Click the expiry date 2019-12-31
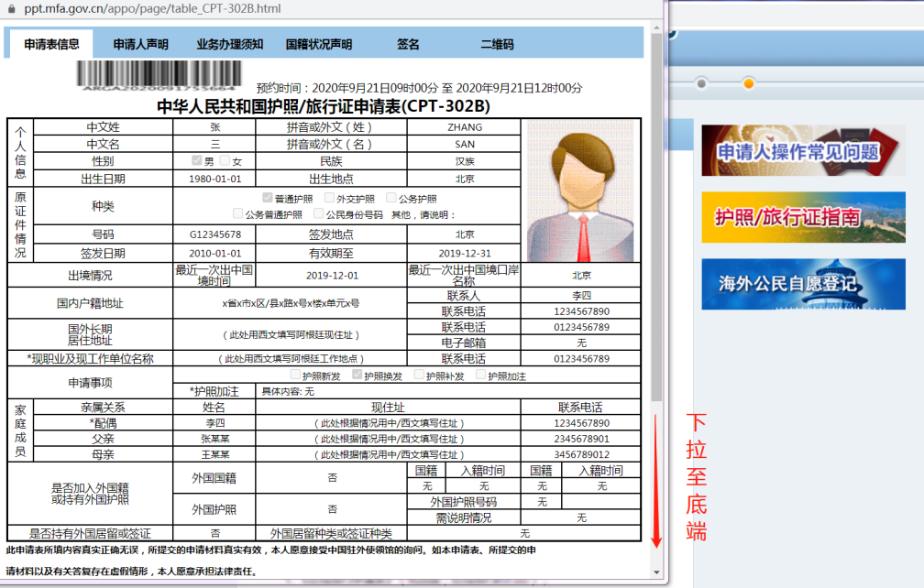The width and height of the screenshot is (924, 588). (465, 254)
